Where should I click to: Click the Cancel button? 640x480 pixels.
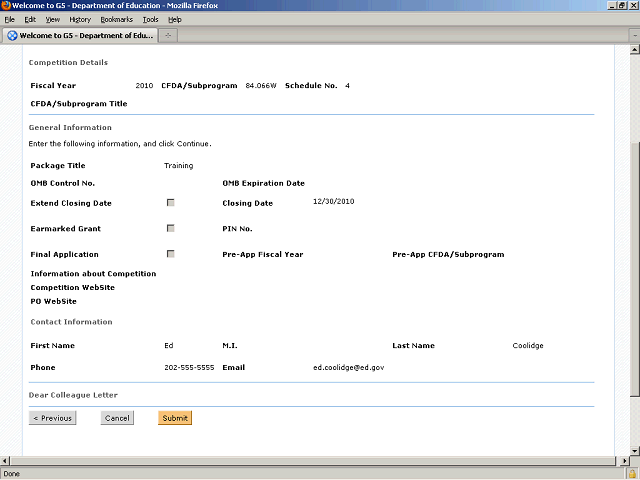(117, 418)
